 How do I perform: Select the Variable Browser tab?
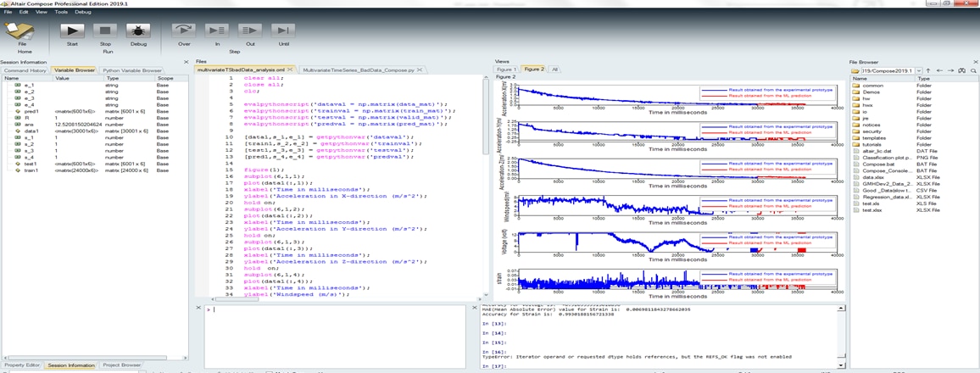pos(75,70)
